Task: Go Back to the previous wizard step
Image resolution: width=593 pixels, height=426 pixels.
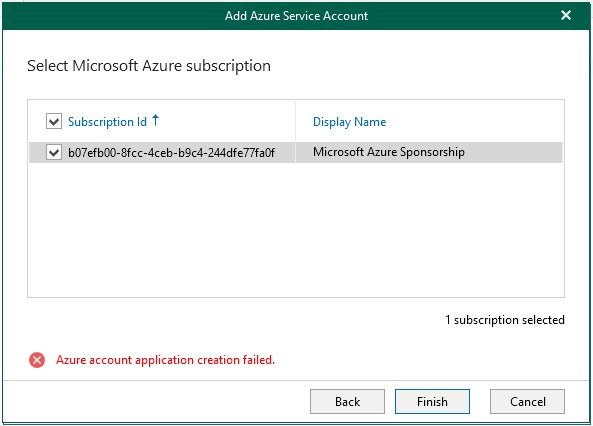Action: tap(347, 401)
